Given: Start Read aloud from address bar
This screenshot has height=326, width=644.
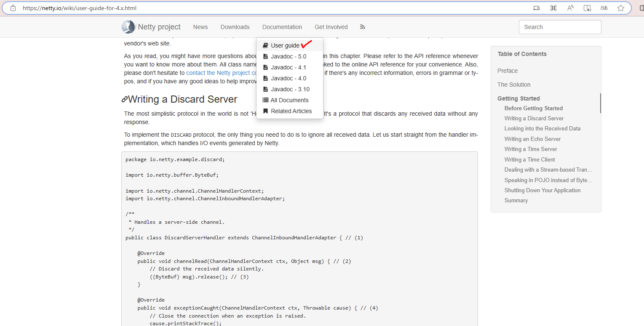Looking at the screenshot, I should [x=570, y=8].
